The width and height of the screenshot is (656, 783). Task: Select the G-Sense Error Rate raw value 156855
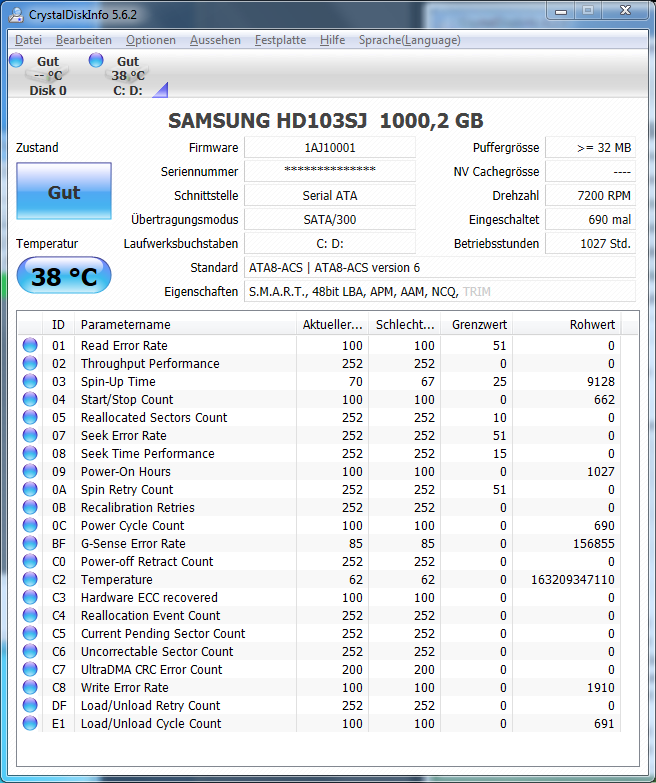point(594,544)
